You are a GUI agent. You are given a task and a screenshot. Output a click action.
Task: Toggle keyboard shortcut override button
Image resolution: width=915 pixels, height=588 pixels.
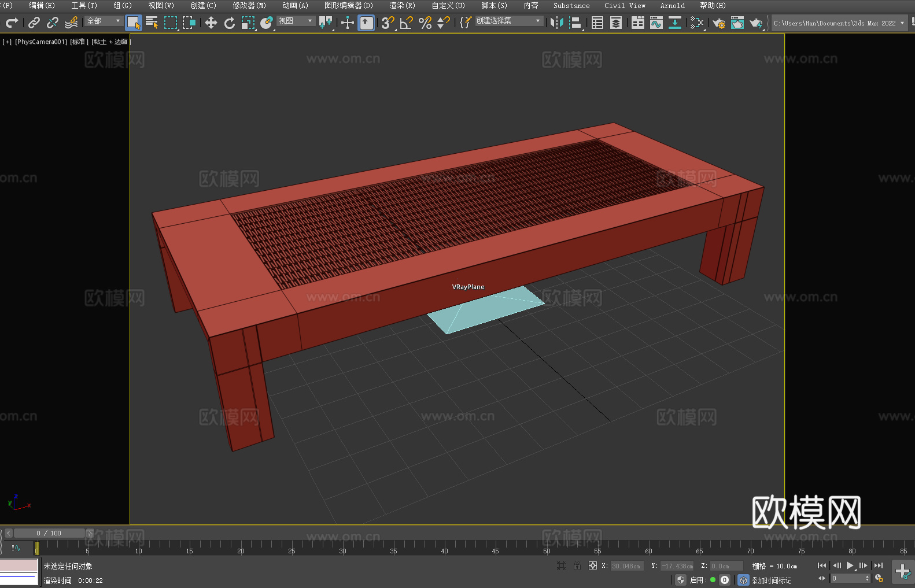366,23
